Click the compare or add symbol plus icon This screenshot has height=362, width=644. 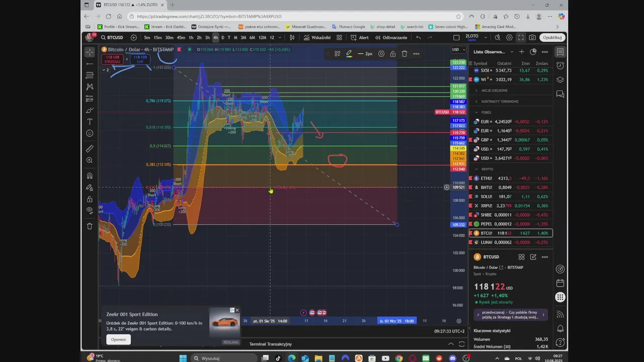pos(133,38)
